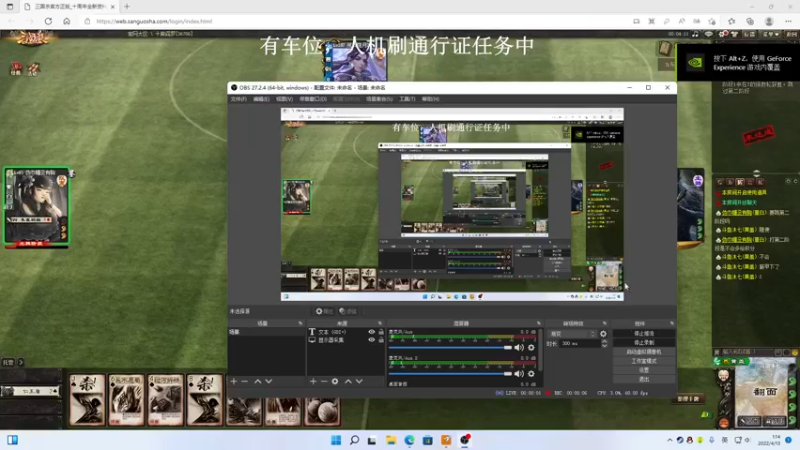Screen dimensions: 800x450
Task: Open browser profile avatar
Action: click(769, 21)
